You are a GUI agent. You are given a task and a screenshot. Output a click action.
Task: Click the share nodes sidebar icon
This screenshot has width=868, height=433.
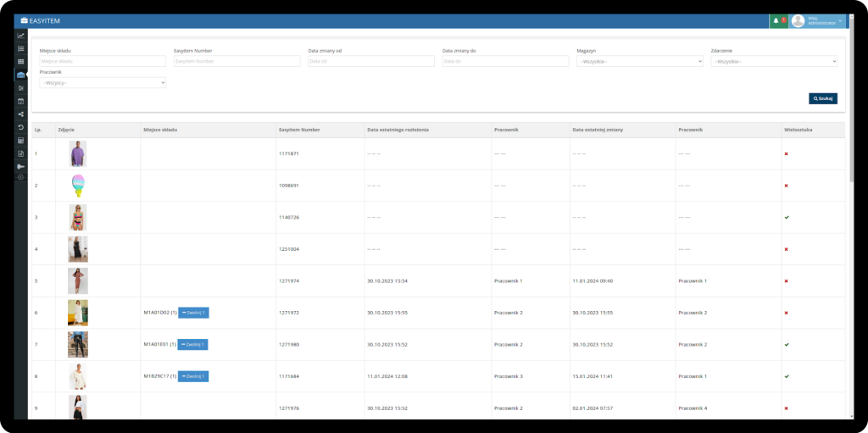(x=20, y=114)
